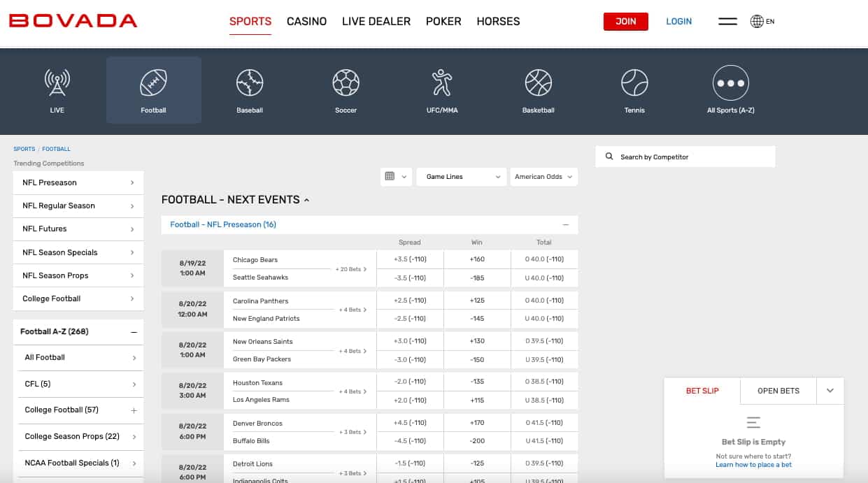Click the globe language icon
This screenshot has width=868, height=483.
point(757,22)
